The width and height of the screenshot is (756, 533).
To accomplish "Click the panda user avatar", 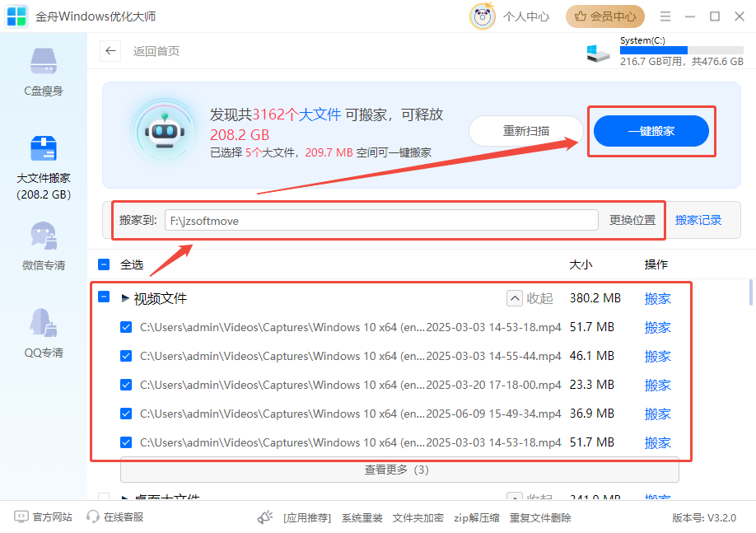I will click(x=483, y=16).
